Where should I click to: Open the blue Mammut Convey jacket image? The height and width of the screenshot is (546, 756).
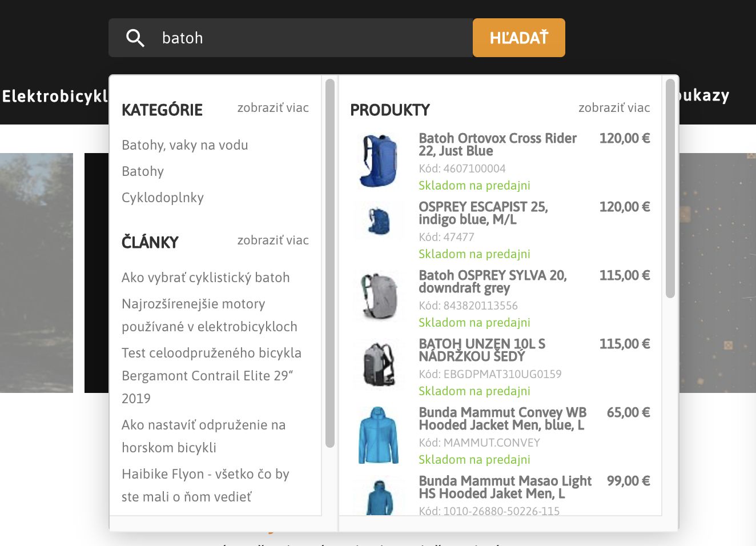tap(378, 435)
